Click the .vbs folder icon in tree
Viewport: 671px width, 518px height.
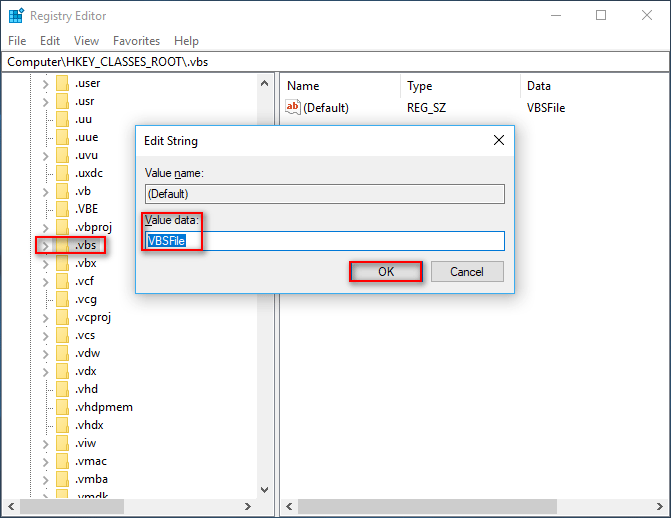click(x=62, y=246)
